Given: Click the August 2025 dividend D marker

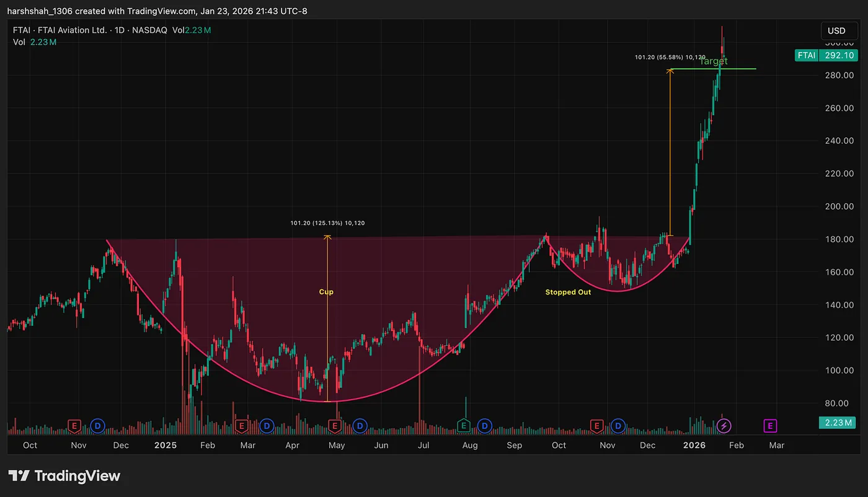Looking at the screenshot, I should [x=484, y=426].
